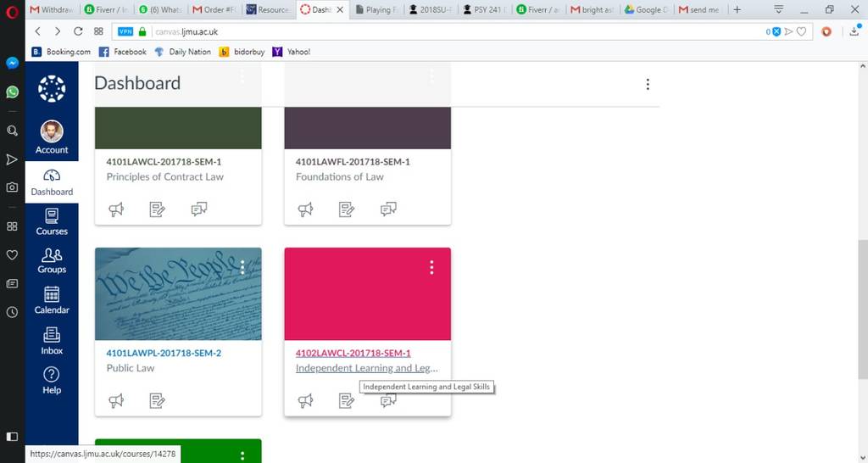This screenshot has width=868, height=463.
Task: Open WhatsApp in Opera sidebar
Action: [x=12, y=92]
